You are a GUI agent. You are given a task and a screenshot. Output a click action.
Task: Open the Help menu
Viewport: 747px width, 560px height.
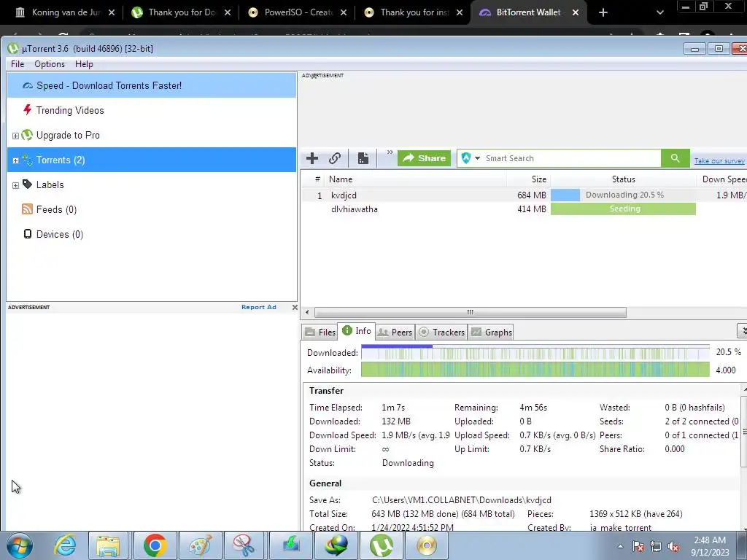(x=84, y=64)
